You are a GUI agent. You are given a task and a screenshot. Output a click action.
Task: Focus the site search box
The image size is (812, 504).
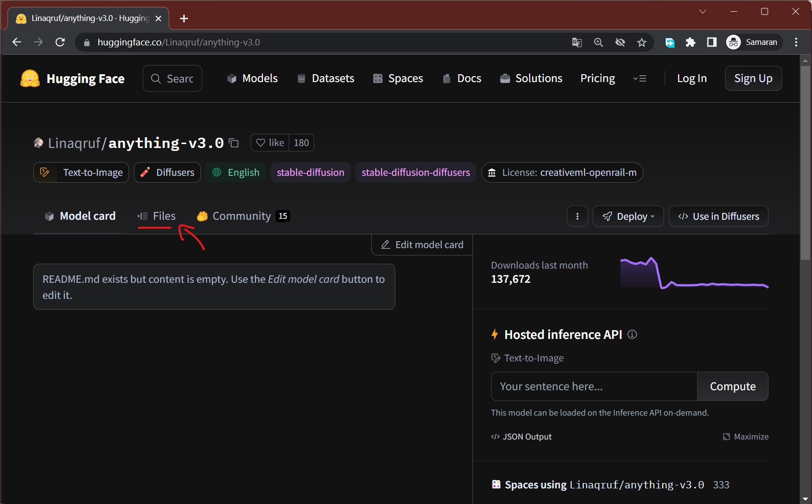tap(172, 78)
